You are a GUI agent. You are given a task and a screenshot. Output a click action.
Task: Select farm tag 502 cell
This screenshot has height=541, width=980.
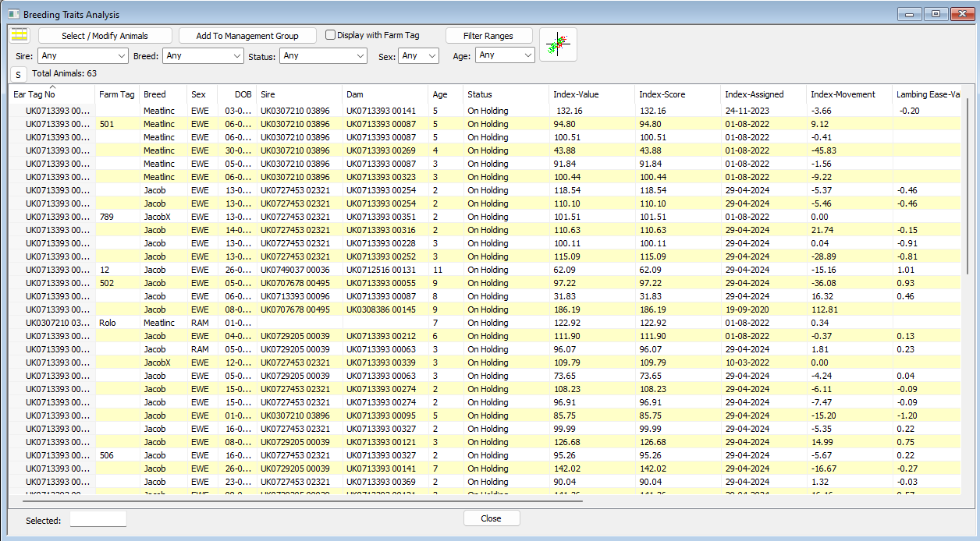tap(117, 283)
